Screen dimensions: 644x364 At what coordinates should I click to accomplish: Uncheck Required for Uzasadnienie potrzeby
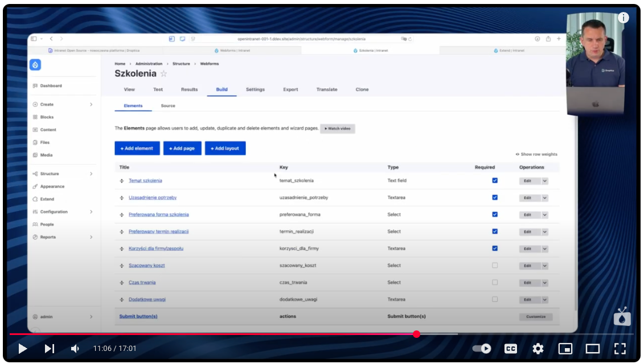495,197
